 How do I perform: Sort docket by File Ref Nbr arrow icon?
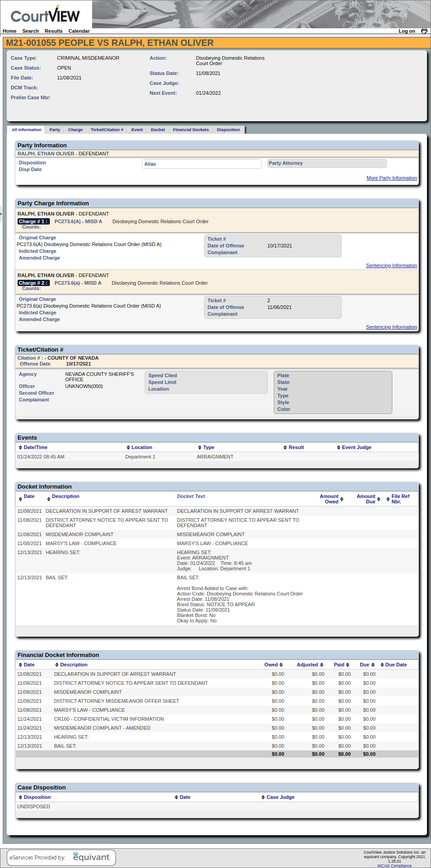[388, 499]
